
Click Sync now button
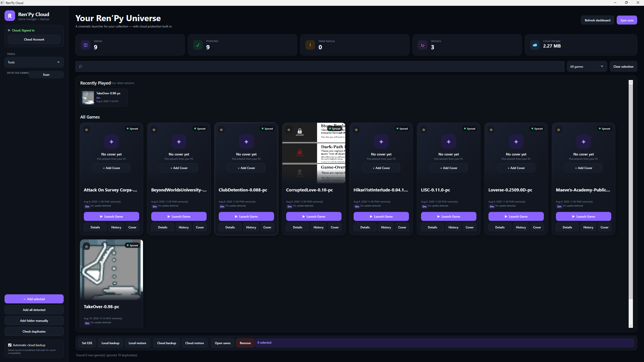point(627,20)
